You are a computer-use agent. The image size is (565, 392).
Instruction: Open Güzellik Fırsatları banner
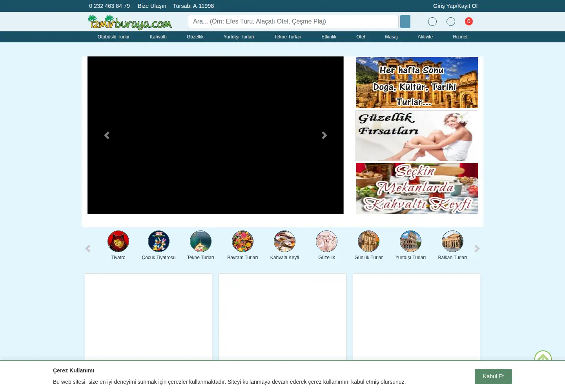coord(417,136)
